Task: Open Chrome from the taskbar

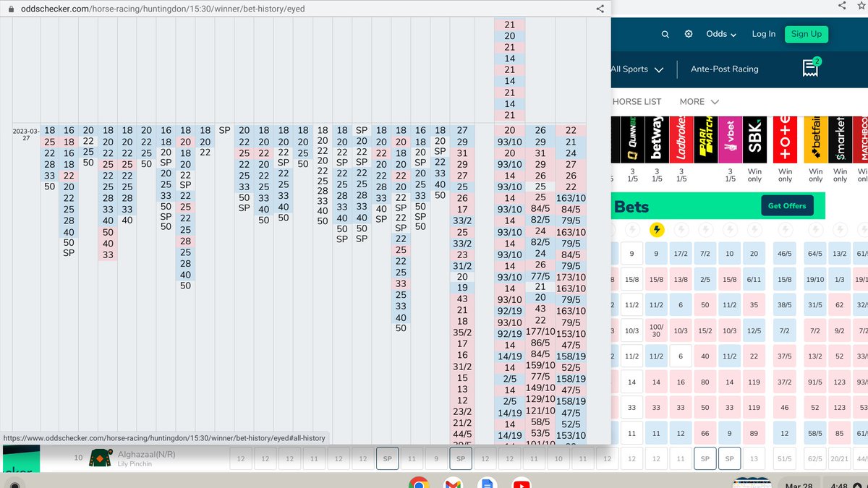Action: click(x=417, y=485)
